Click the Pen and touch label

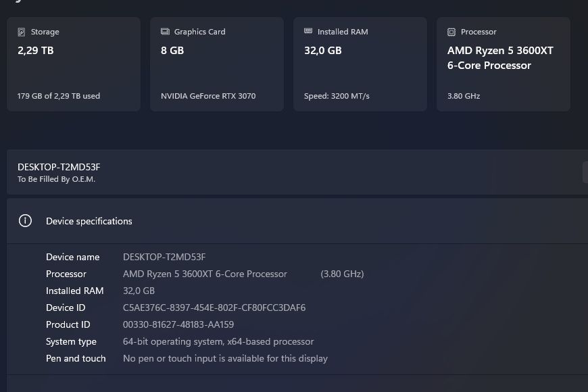click(x=76, y=359)
